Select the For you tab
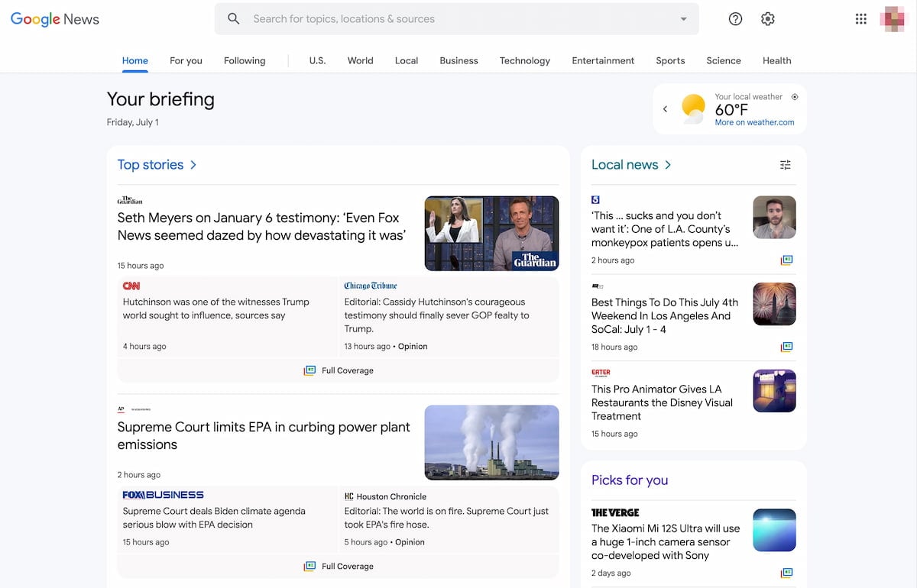The width and height of the screenshot is (917, 588). click(186, 60)
